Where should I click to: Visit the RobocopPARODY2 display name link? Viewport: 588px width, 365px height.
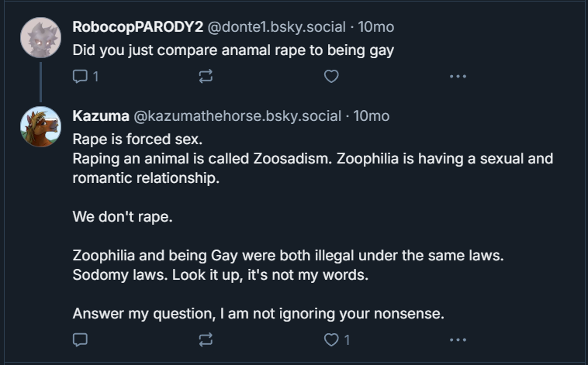tap(137, 26)
